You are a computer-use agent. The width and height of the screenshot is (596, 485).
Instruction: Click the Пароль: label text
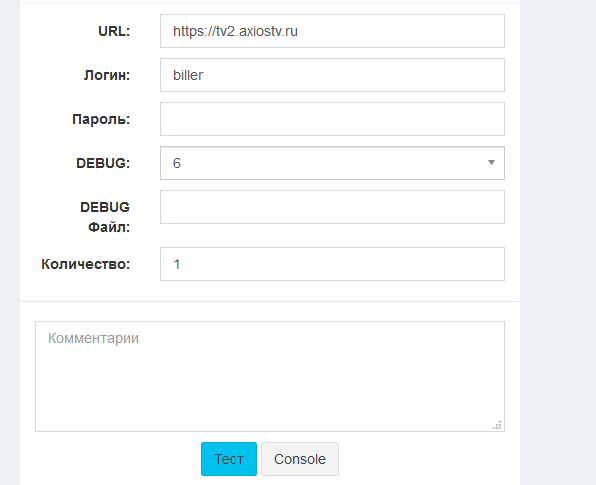tap(101, 119)
